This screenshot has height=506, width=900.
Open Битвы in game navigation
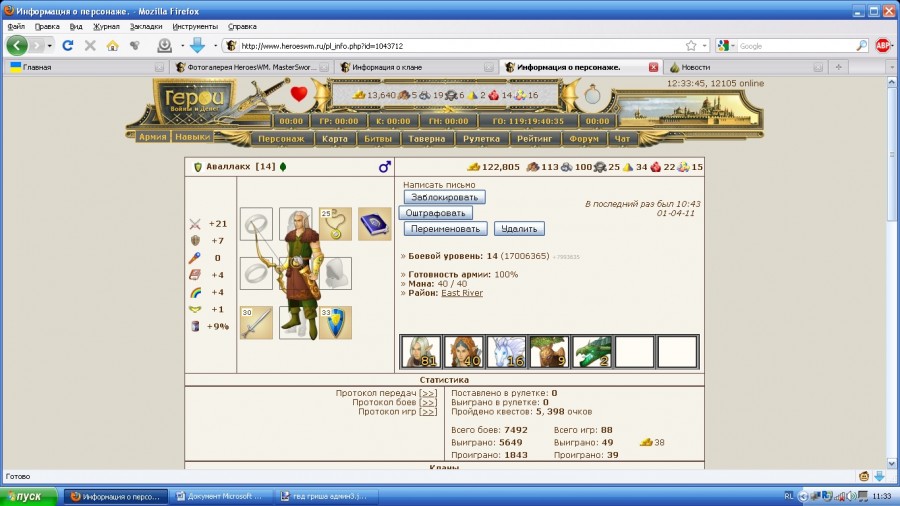(378, 138)
